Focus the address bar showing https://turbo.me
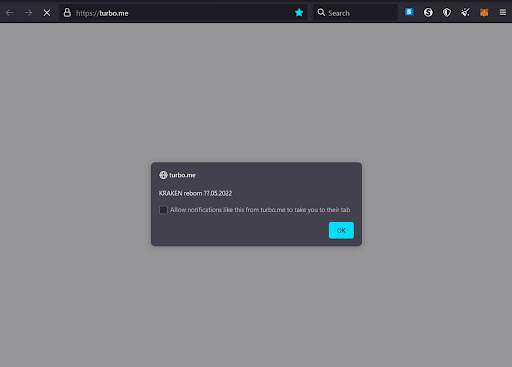This screenshot has width=512, height=367. (x=183, y=13)
